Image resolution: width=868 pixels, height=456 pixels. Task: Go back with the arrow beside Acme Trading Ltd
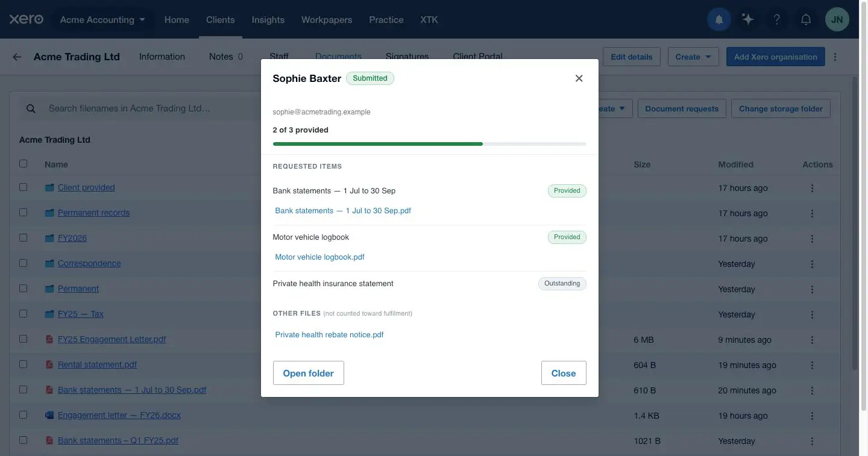[17, 57]
